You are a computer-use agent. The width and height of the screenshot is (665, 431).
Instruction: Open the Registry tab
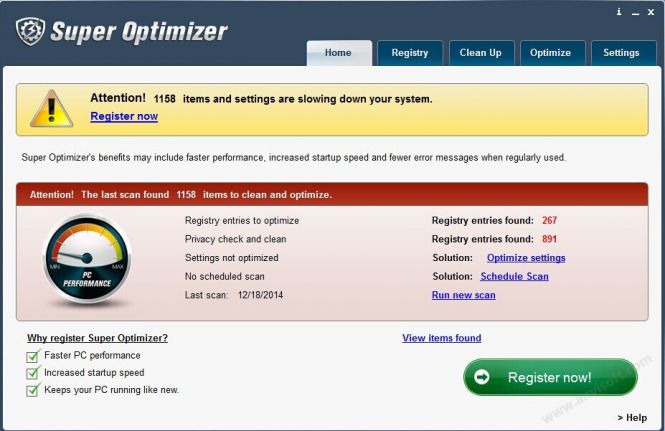[410, 53]
